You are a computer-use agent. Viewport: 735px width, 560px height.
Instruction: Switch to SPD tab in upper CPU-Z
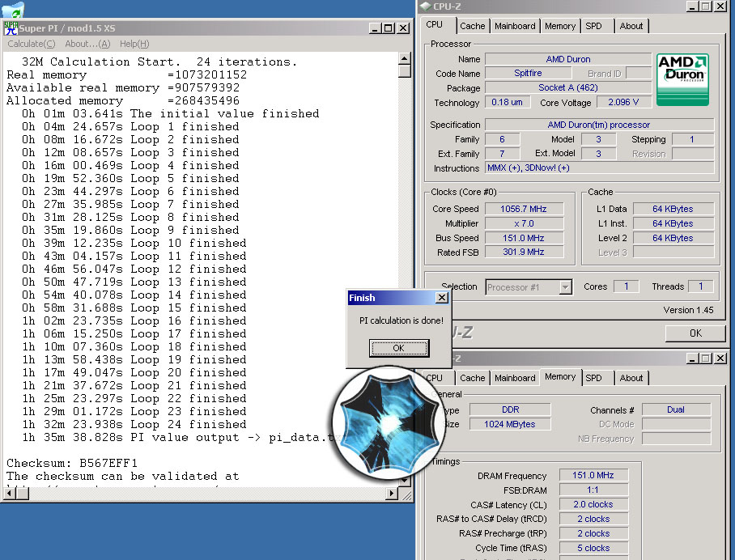coord(593,26)
